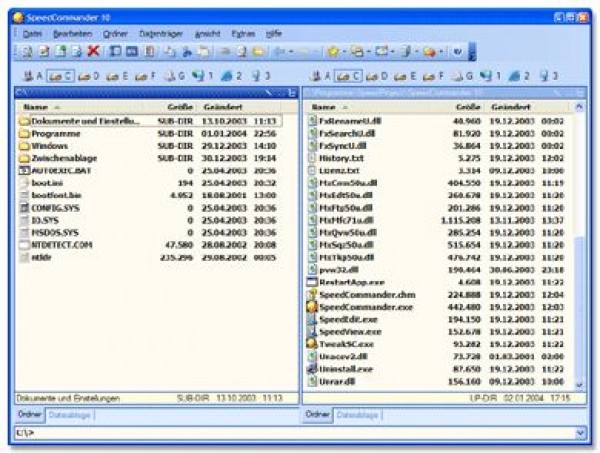
Task: Sort right panel by Geändert column header
Action: coord(527,107)
